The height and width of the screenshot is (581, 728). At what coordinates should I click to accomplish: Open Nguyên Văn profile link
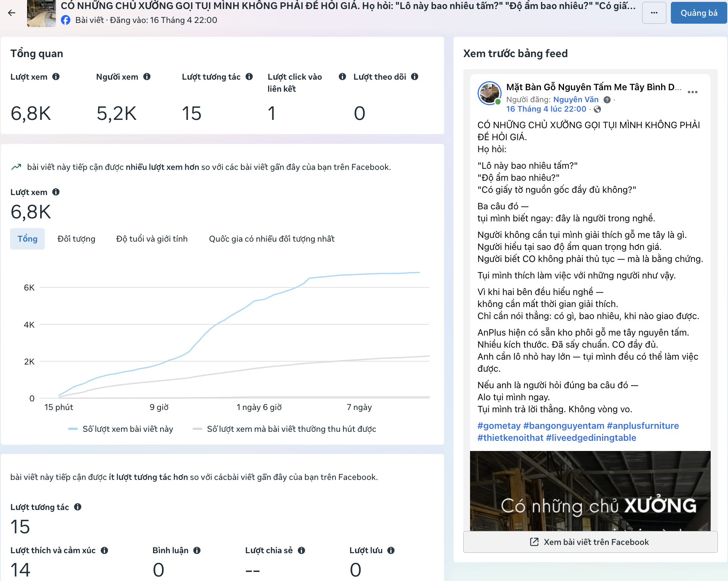pos(576,100)
